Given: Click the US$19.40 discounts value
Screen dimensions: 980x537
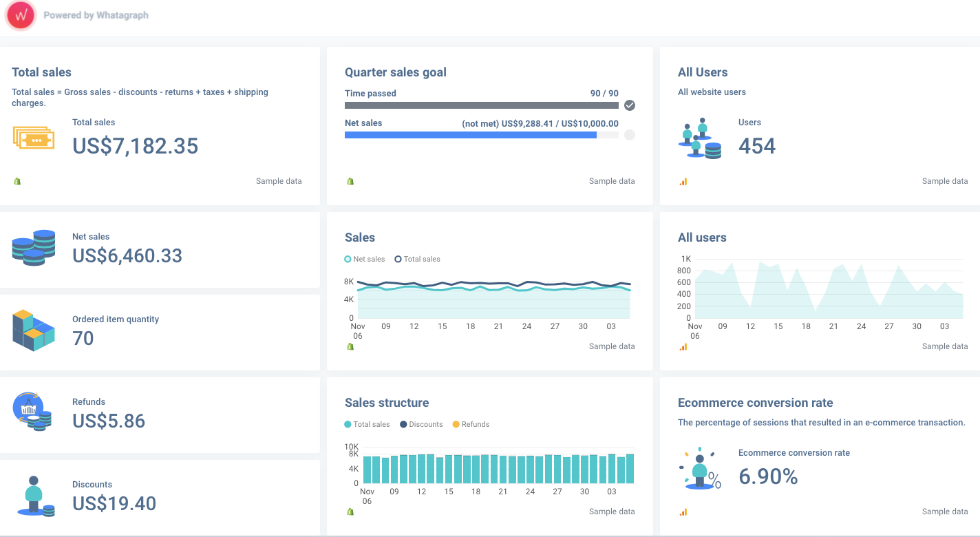Looking at the screenshot, I should 114,503.
